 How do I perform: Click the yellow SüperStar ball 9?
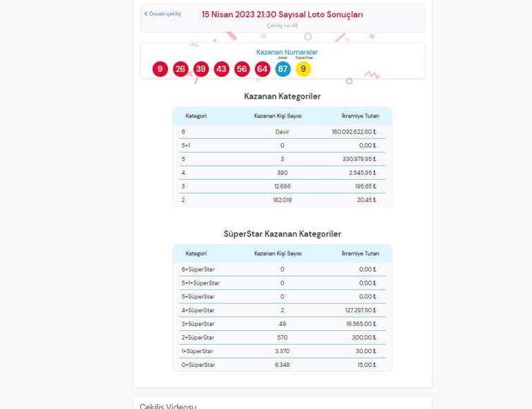[x=303, y=69]
